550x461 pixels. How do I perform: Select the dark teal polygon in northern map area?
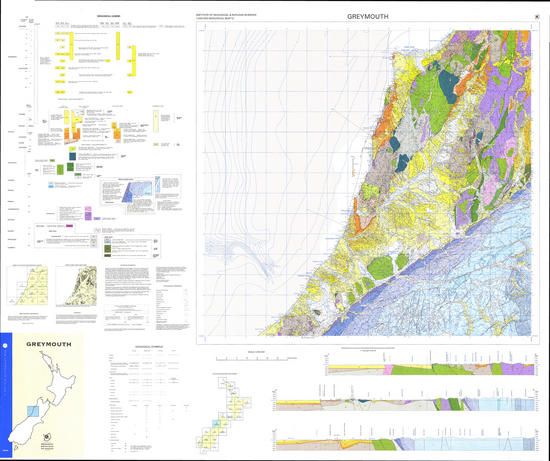pos(448,86)
